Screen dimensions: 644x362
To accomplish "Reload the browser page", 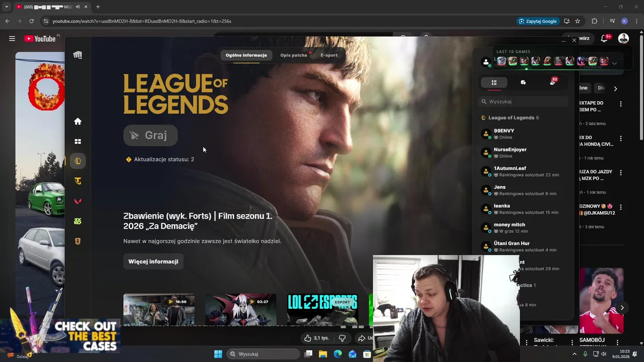I will (x=31, y=21).
